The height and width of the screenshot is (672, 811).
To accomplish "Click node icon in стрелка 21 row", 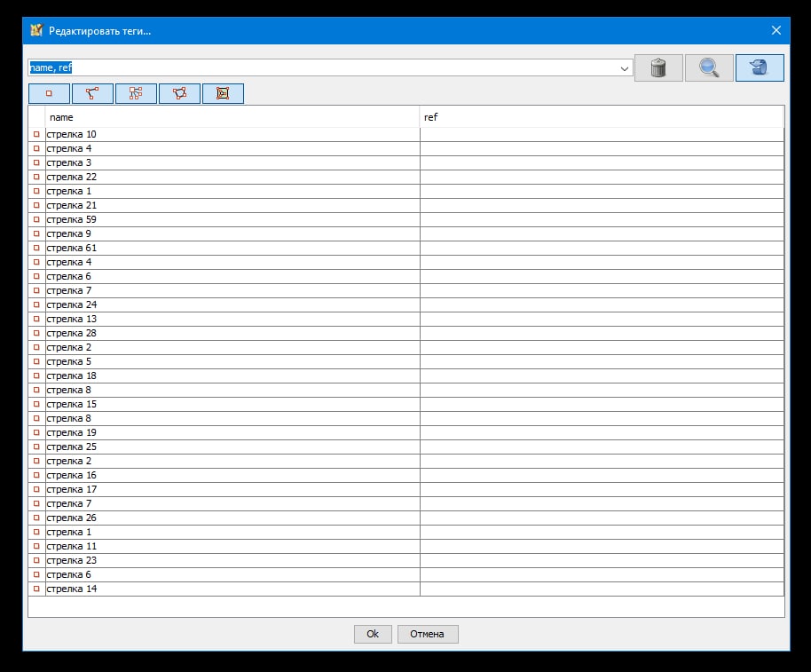I will (x=36, y=205).
